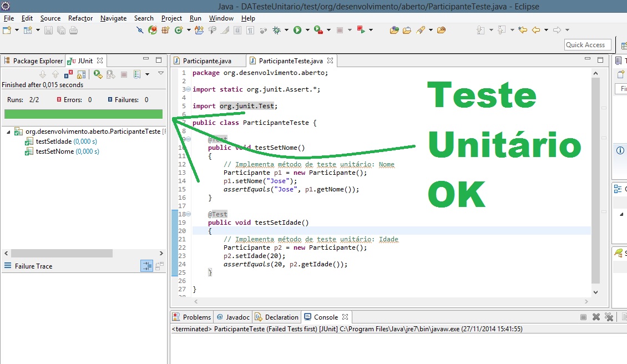Click the Last Edit Location arrow icon

point(522,30)
